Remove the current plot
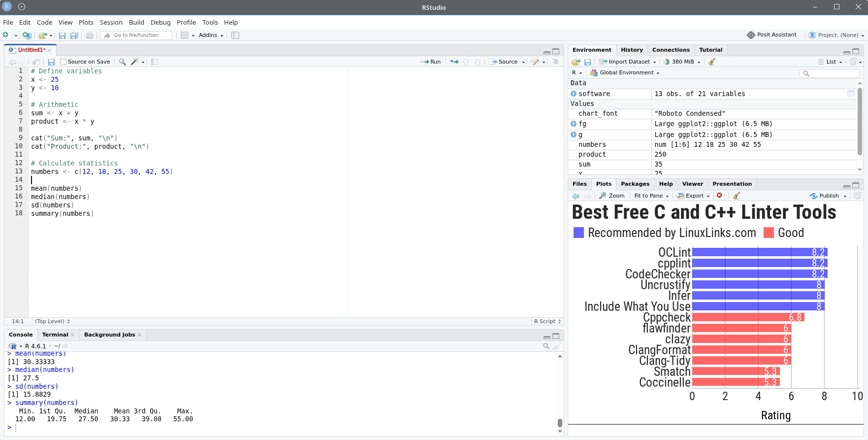868x440 pixels. coord(719,196)
